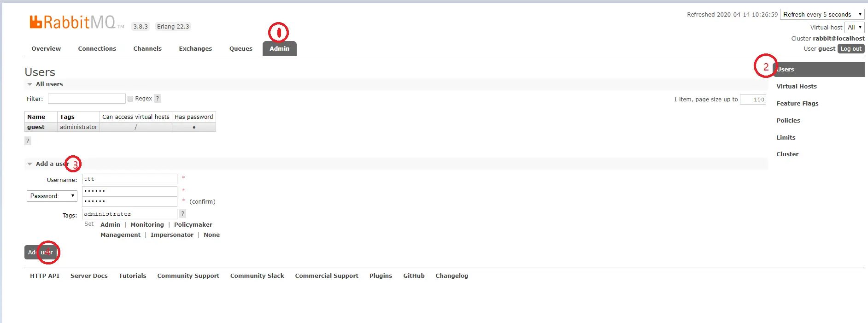This screenshot has height=323, width=868.
Task: Open Feature Flags in the sidebar
Action: click(798, 103)
